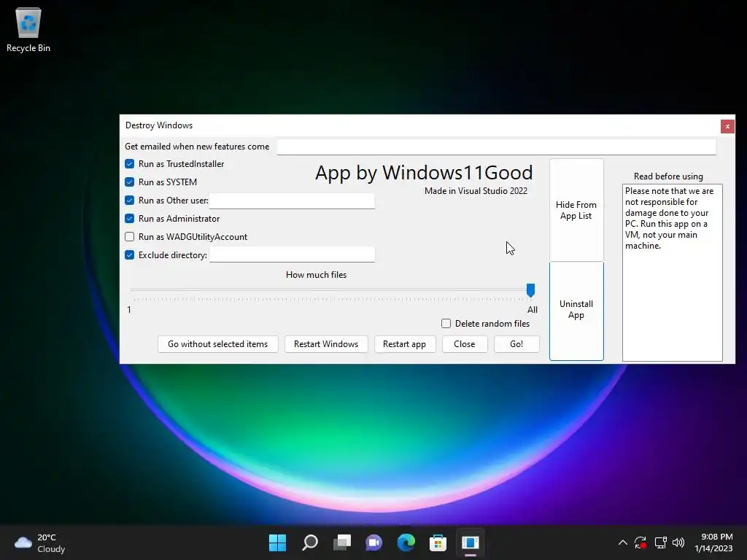Image resolution: width=747 pixels, height=560 pixels.
Task: Click Get emailed when new features come label
Action: pyautogui.click(x=197, y=147)
